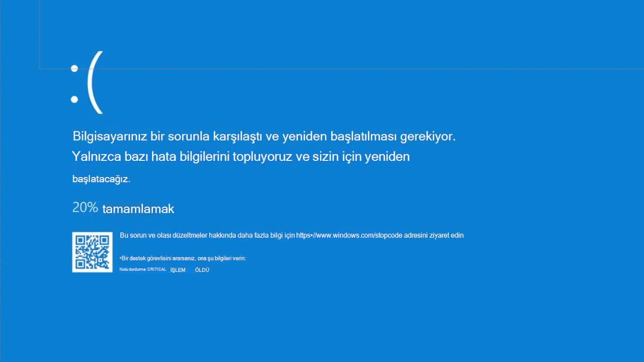Click the "Kodu durdurma: CRITICAL" text
The image size is (644, 362).
pyautogui.click(x=143, y=269)
